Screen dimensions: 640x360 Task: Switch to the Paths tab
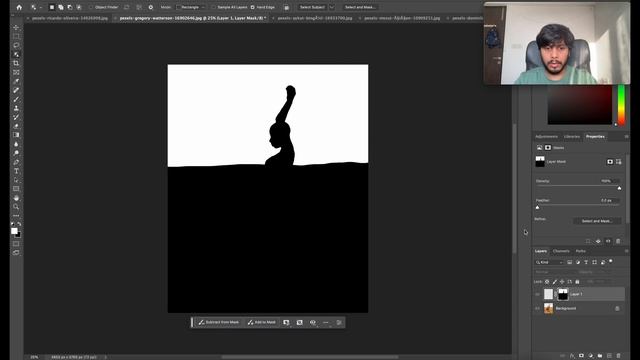click(x=580, y=251)
